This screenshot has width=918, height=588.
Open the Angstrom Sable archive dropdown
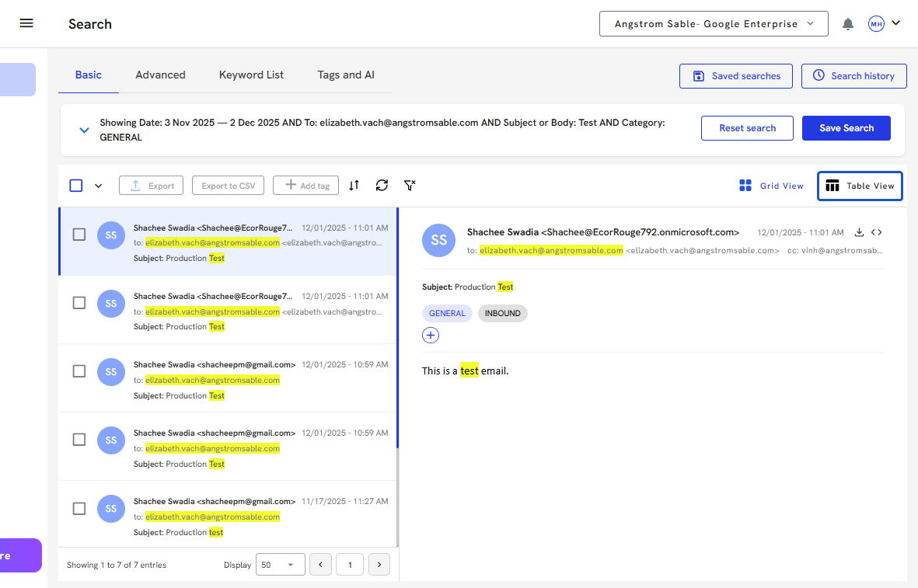point(714,24)
